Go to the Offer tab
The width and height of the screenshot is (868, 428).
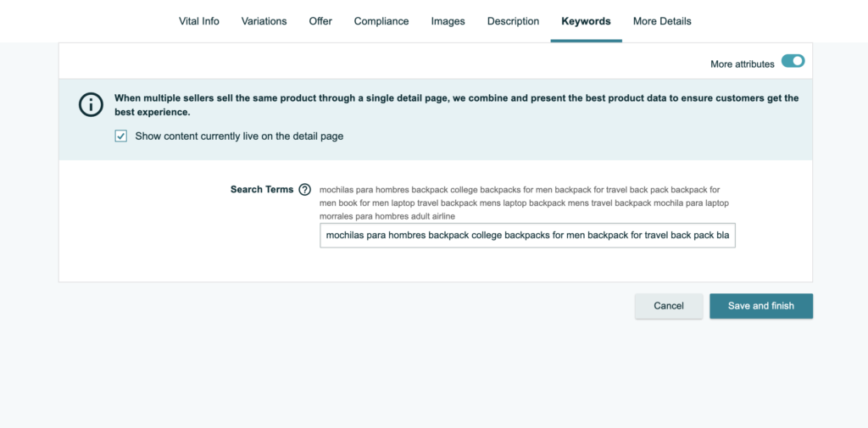(320, 21)
